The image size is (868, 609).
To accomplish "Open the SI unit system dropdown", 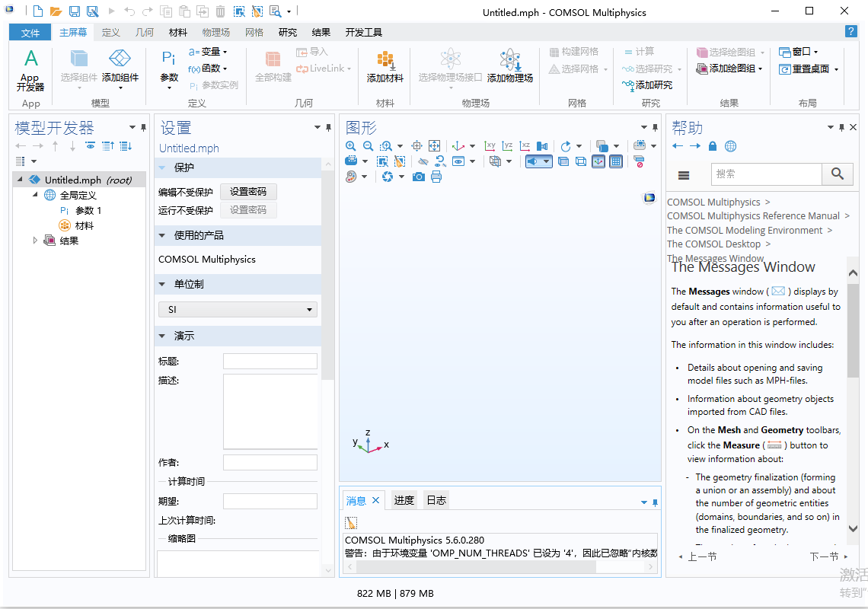I will (x=238, y=310).
